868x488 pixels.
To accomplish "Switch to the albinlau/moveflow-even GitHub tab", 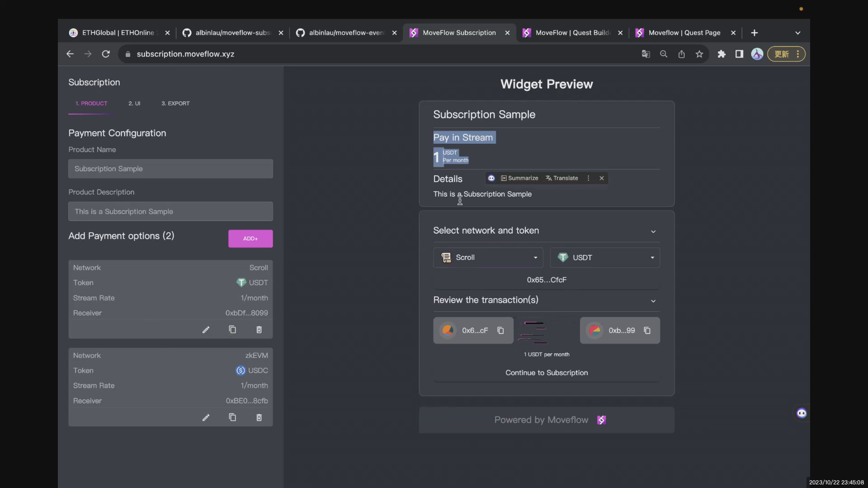I will pyautogui.click(x=346, y=33).
